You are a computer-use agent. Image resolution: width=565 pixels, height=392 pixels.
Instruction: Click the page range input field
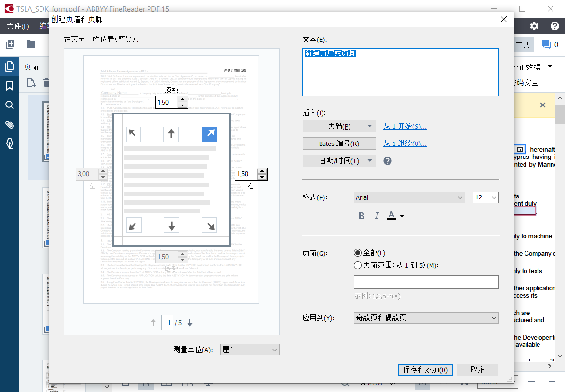click(426, 282)
